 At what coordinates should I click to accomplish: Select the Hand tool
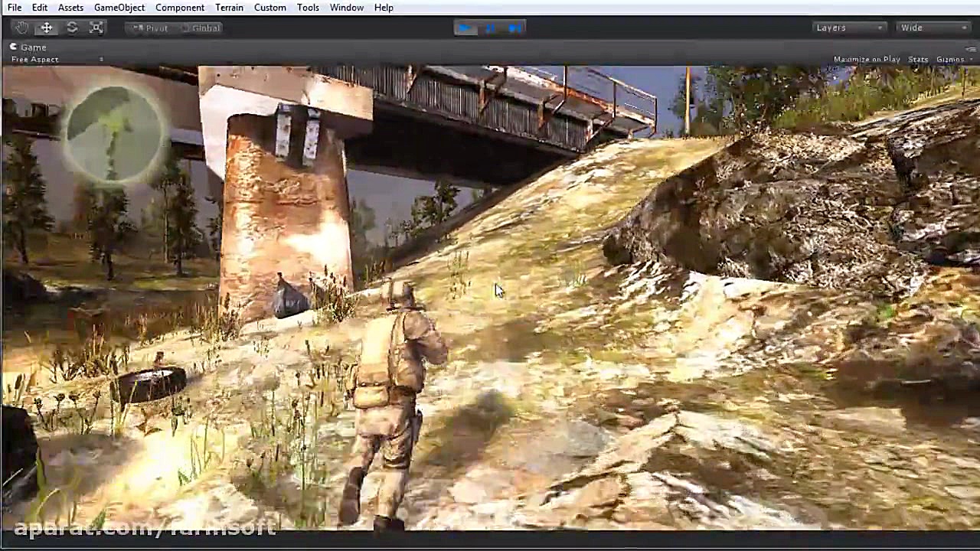coord(21,28)
